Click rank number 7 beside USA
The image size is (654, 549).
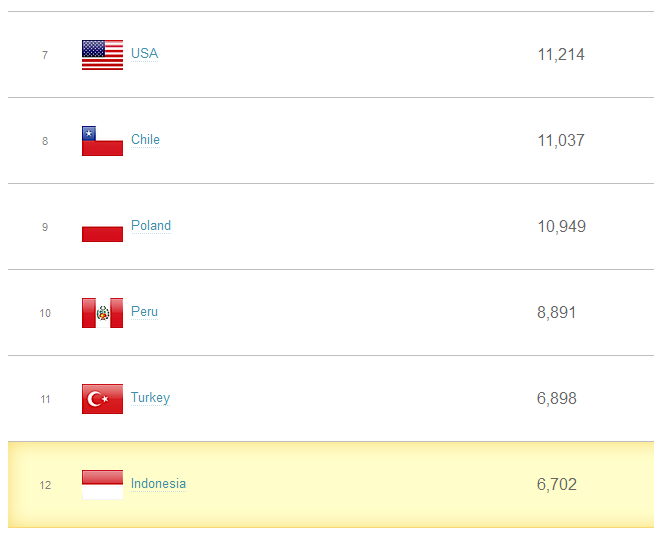(45, 56)
